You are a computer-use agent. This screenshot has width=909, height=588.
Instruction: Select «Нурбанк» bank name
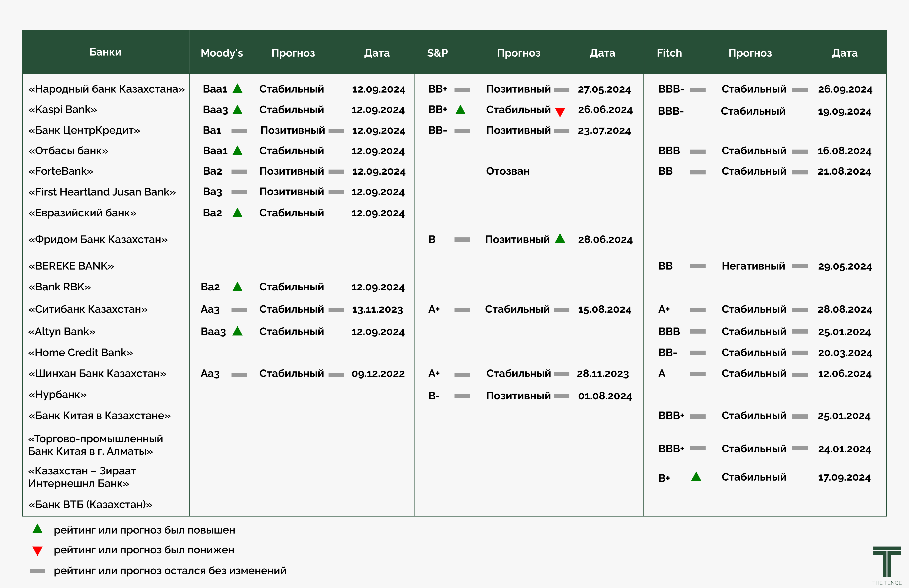pyautogui.click(x=57, y=394)
